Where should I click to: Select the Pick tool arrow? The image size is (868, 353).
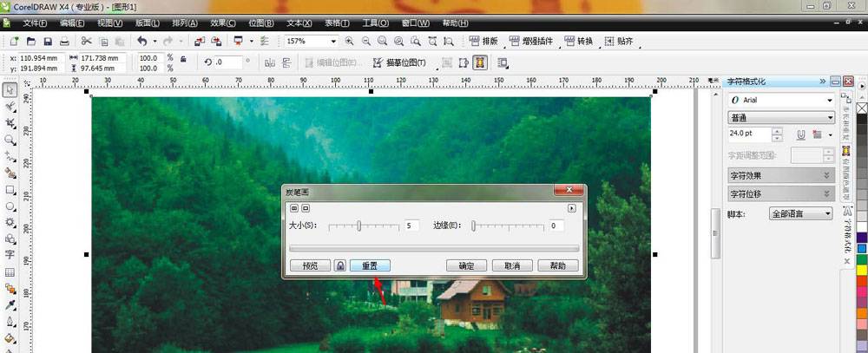(10, 89)
